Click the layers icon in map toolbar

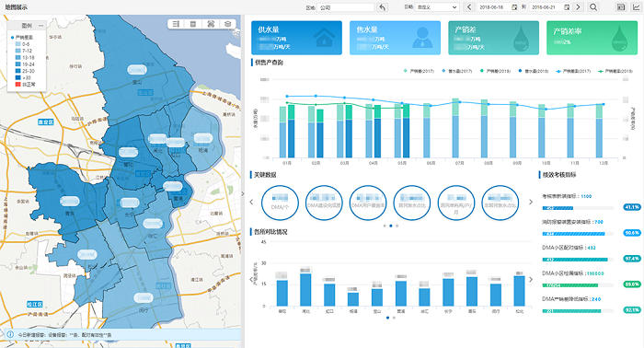click(x=227, y=24)
